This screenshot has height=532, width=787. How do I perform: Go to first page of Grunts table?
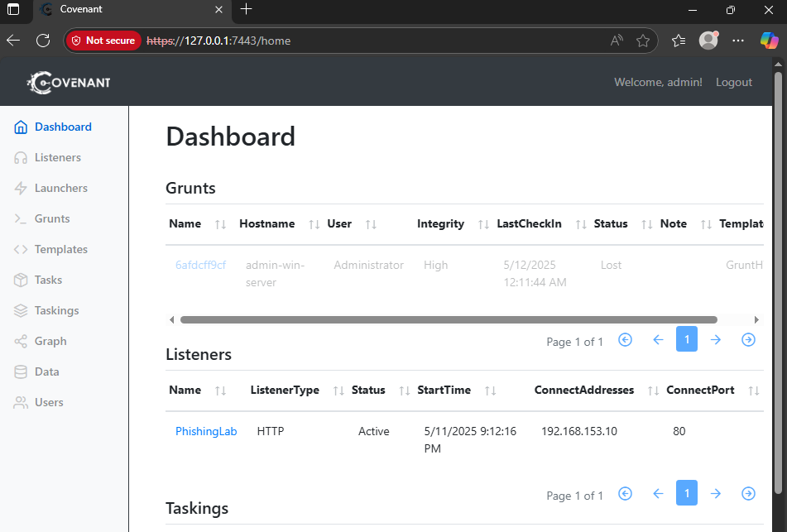[625, 340]
